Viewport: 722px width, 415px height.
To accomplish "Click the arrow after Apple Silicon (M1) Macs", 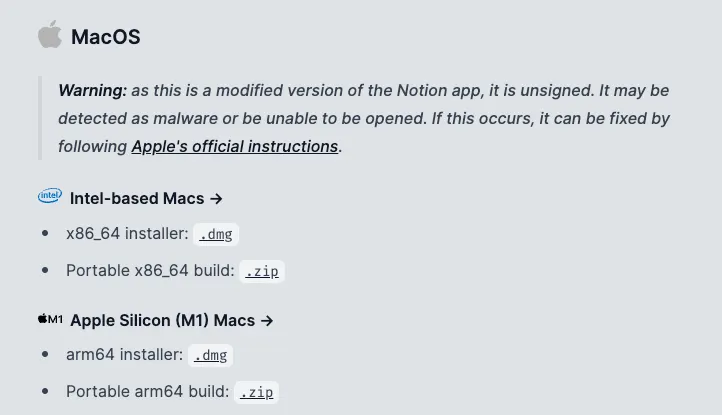I will [x=266, y=321].
